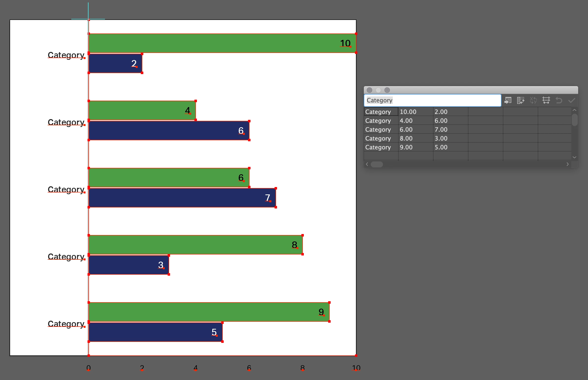The height and width of the screenshot is (380, 588).
Task: Click the Apply checkmark icon
Action: click(572, 100)
